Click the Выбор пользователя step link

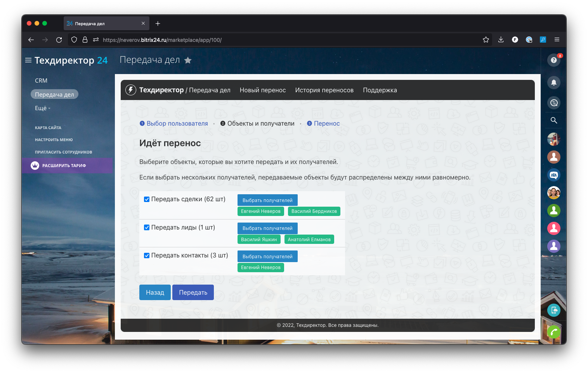tap(177, 123)
